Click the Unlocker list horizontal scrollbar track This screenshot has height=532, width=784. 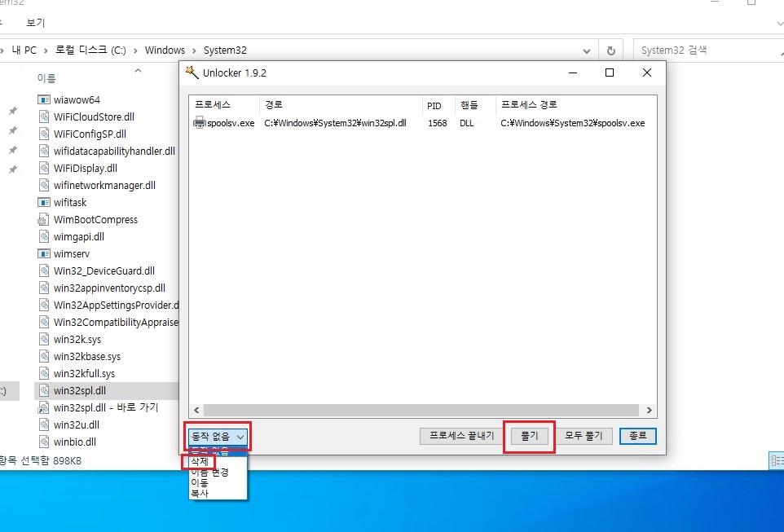(x=422, y=411)
